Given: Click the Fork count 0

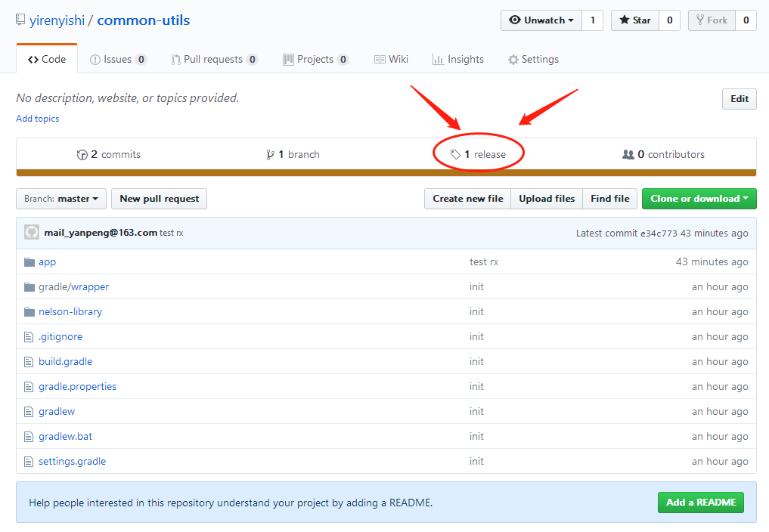Looking at the screenshot, I should 746,20.
